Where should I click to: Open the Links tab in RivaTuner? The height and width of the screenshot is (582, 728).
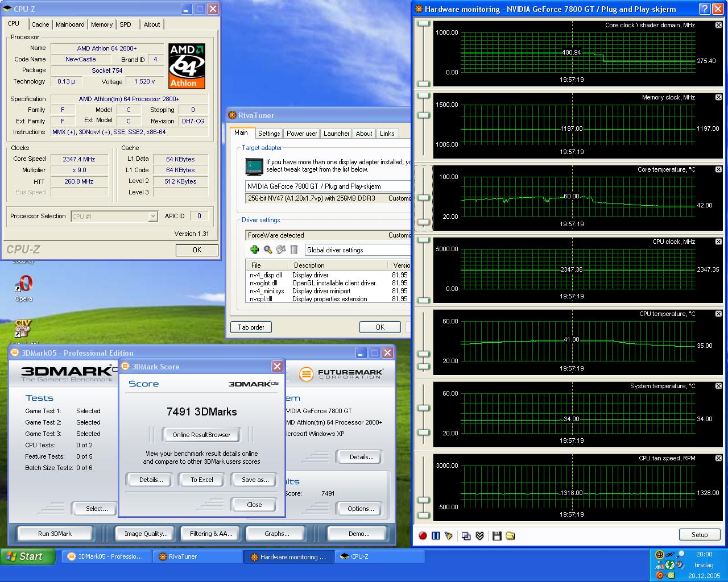click(387, 134)
